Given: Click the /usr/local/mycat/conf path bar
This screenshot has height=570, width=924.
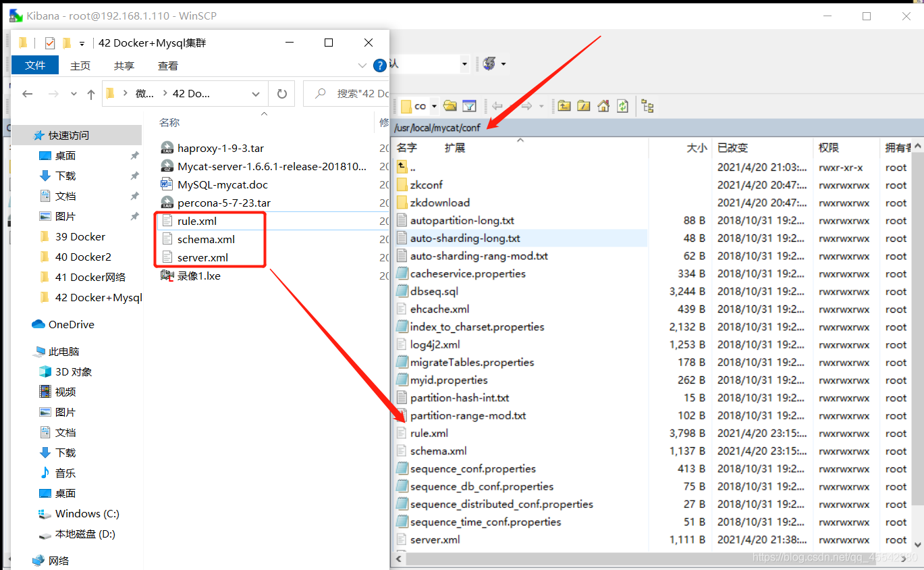Looking at the screenshot, I should (x=657, y=128).
